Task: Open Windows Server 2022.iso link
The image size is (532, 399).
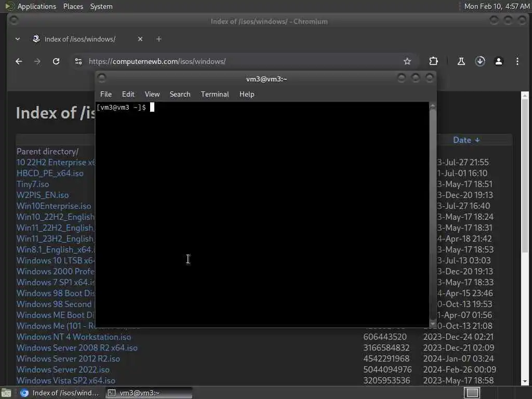Action: (x=63, y=369)
